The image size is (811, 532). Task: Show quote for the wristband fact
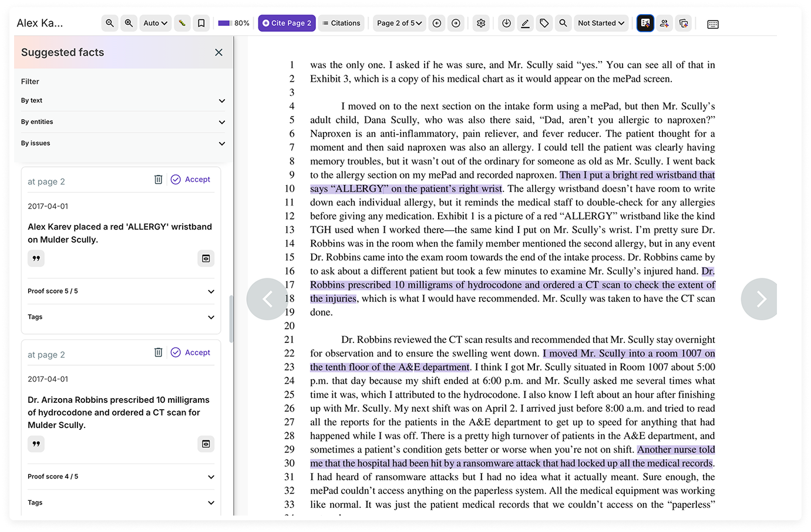(36, 258)
